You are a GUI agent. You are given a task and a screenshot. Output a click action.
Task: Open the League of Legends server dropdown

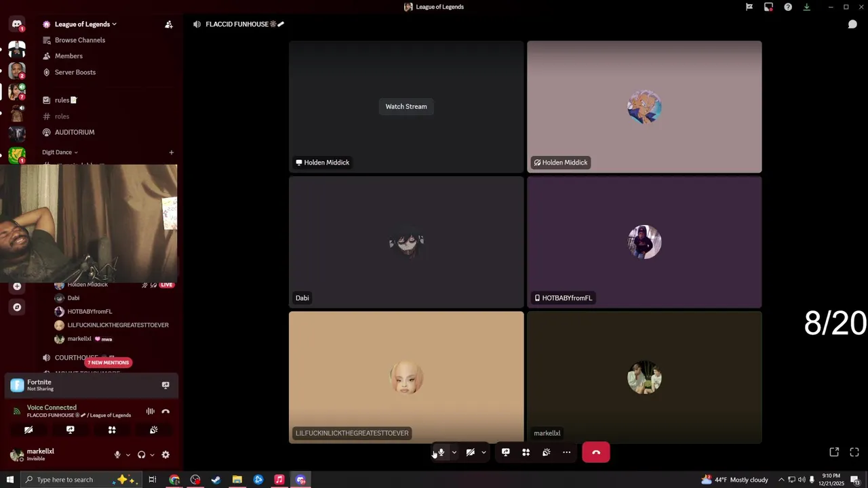click(85, 24)
